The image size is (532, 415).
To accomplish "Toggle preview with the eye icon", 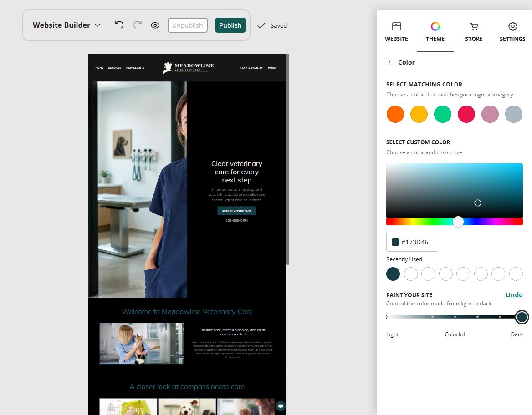I will click(155, 25).
